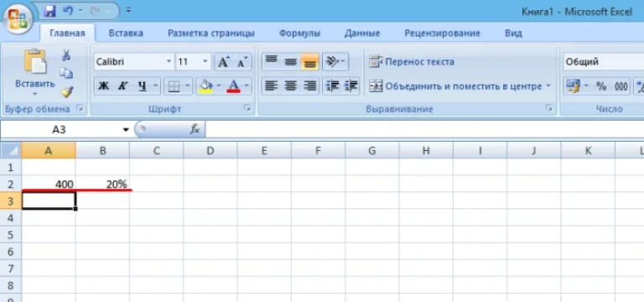Increase font size with large A
Viewport: 644px width, 302px height.
[x=223, y=62]
